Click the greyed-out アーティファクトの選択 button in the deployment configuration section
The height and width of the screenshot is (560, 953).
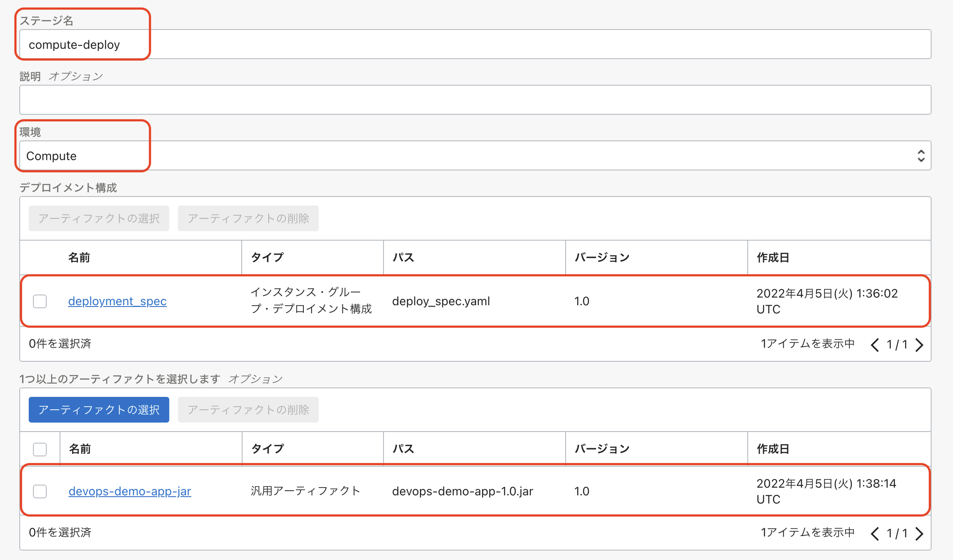pyautogui.click(x=99, y=218)
